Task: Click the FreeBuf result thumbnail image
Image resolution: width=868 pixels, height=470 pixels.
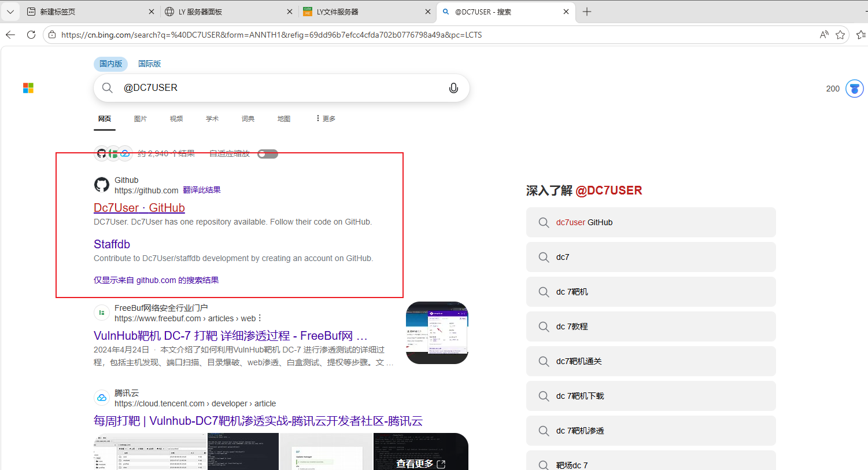Action: point(437,333)
